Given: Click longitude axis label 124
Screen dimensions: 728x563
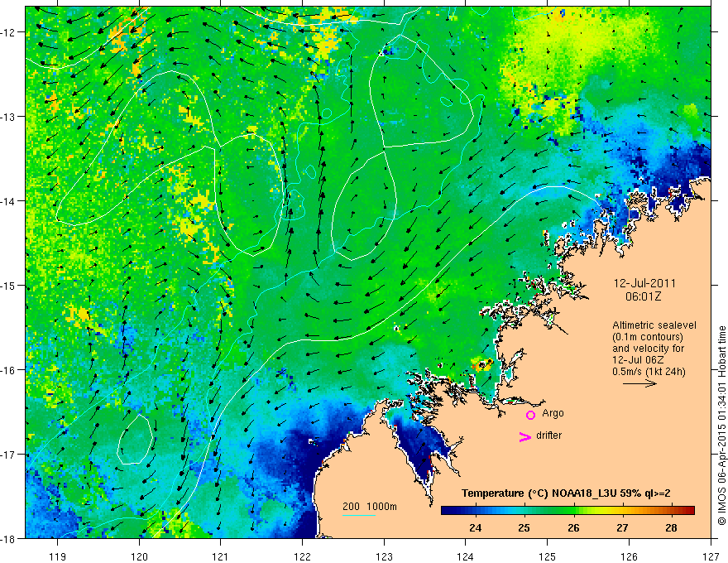Looking at the screenshot, I should pyautogui.click(x=466, y=556).
